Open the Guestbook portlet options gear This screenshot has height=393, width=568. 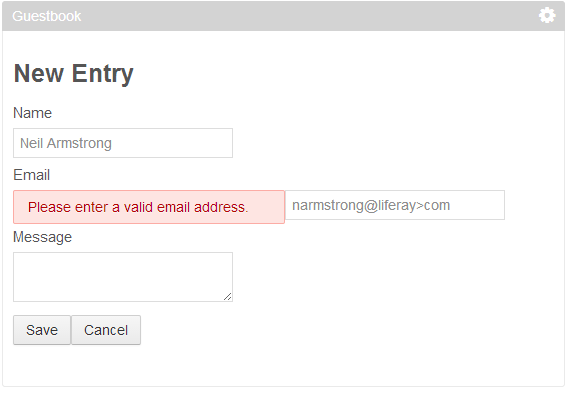(547, 16)
